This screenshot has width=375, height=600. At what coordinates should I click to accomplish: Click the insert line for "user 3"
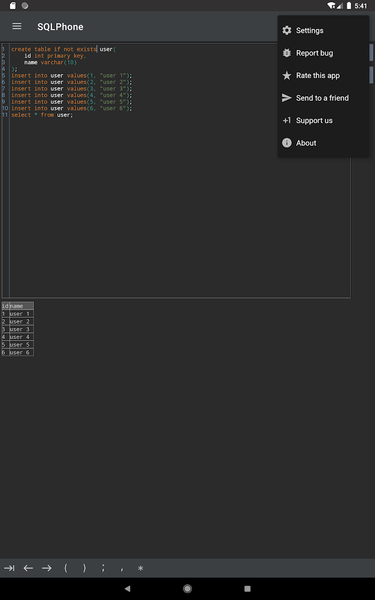71,89
